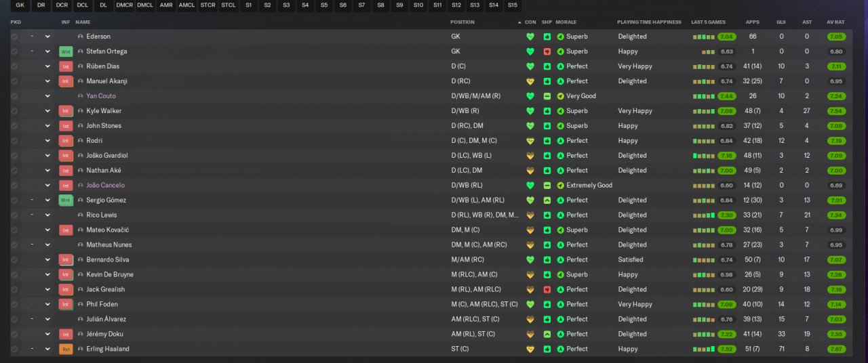Toggle the picked checkmark for Jérémy Doku
Screen dimensions: 868x363
pos(14,335)
